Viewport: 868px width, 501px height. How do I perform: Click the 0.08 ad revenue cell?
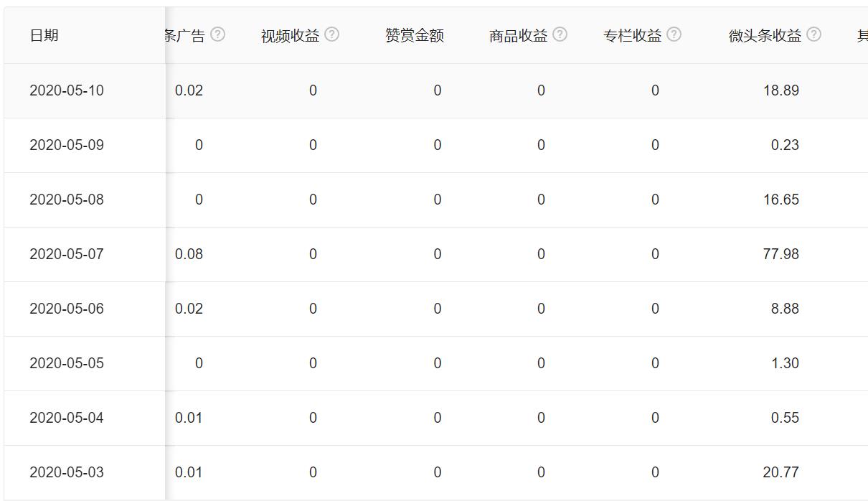189,254
